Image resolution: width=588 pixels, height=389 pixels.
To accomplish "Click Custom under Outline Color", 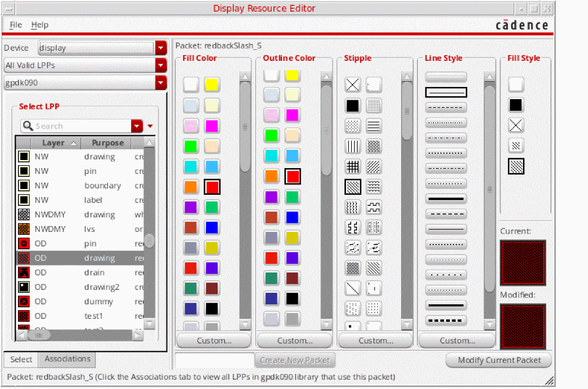I will [295, 341].
